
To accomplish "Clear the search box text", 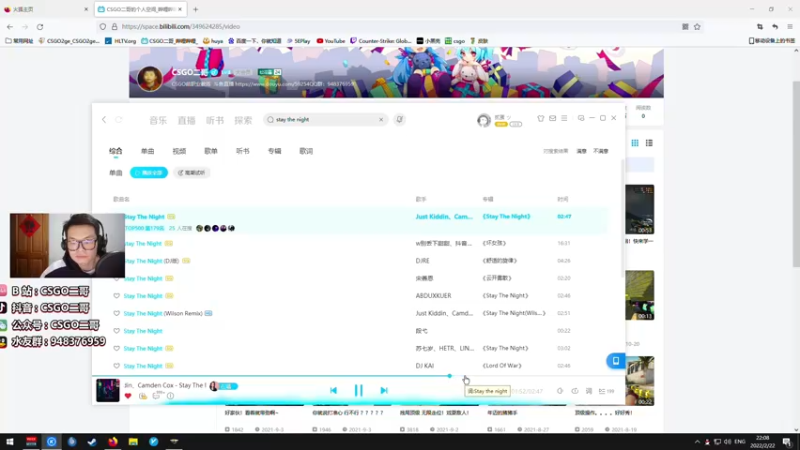I will tap(381, 119).
